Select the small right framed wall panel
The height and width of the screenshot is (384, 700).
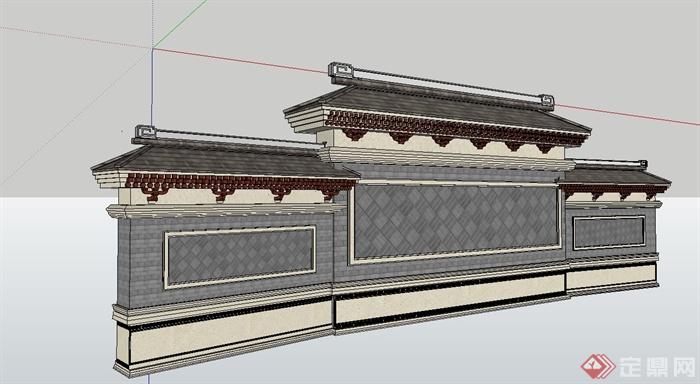pyautogui.click(x=609, y=232)
